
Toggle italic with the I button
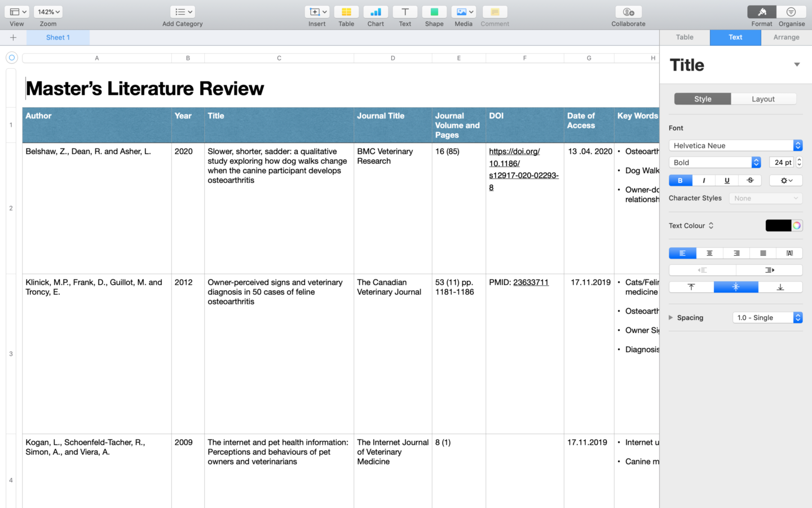pos(704,181)
